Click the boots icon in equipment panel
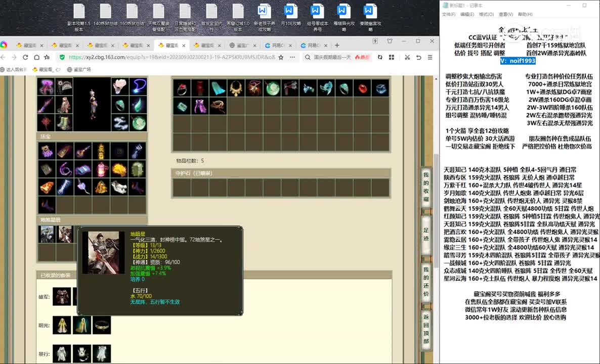 (x=64, y=123)
